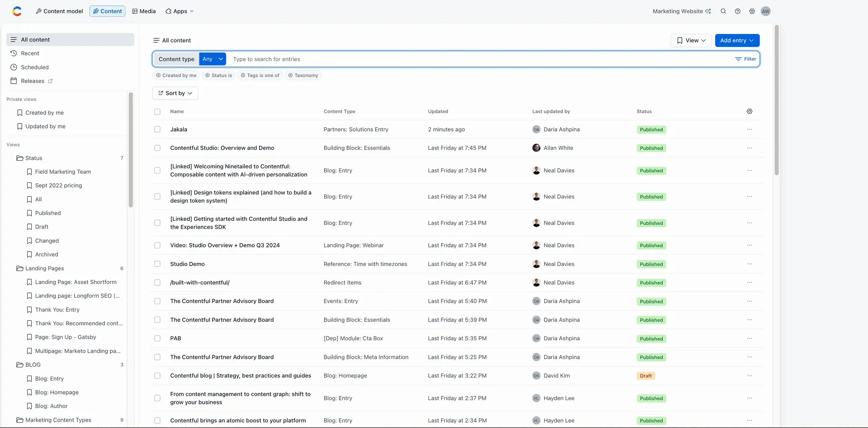The image size is (868, 428).
Task: Click the Contentful logo icon
Action: pos(17,11)
